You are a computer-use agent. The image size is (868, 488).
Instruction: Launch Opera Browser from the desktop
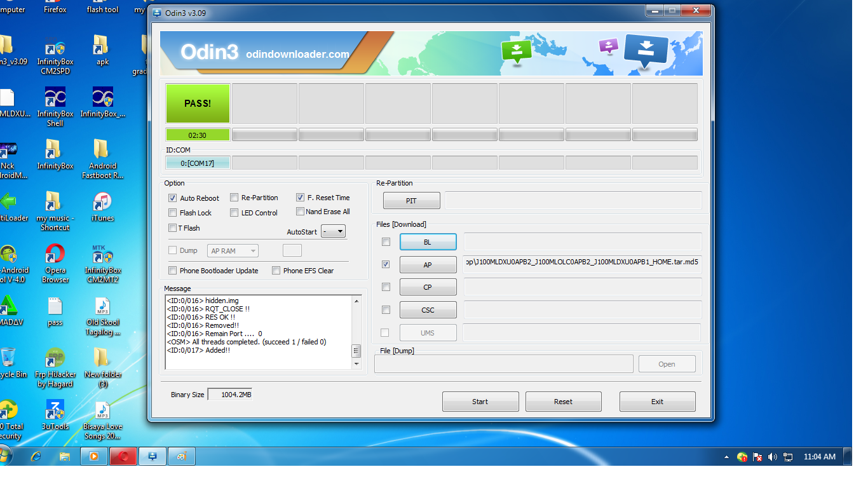(55, 264)
